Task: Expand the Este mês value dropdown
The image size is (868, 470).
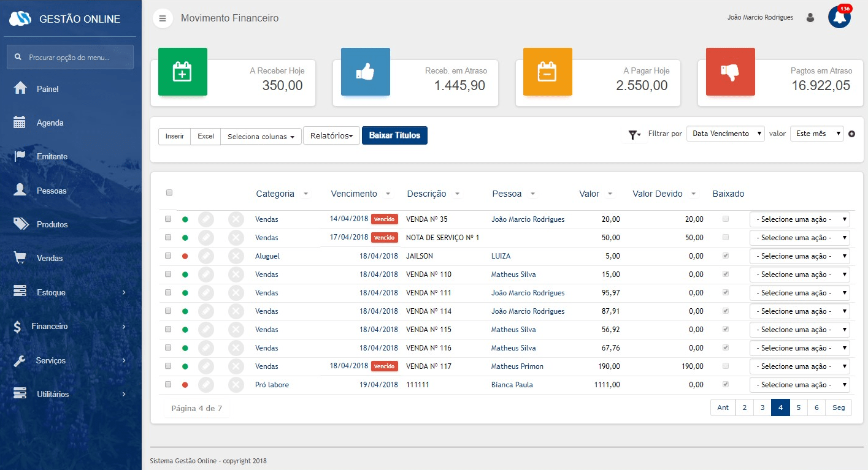Action: (x=816, y=134)
